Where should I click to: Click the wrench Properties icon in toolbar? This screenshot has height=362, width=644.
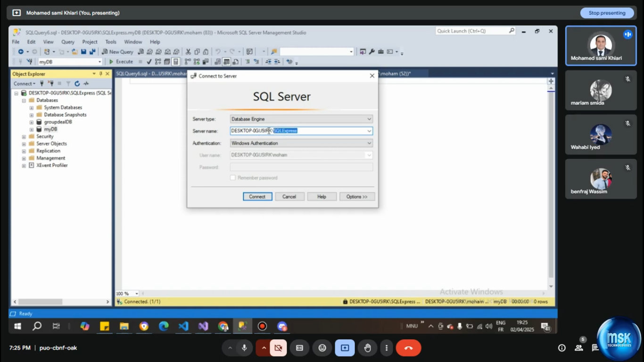tap(372, 52)
